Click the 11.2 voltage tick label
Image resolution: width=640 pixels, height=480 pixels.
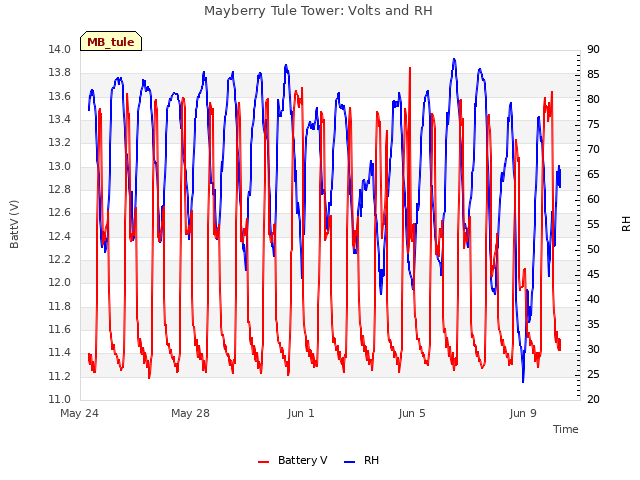coord(60,376)
